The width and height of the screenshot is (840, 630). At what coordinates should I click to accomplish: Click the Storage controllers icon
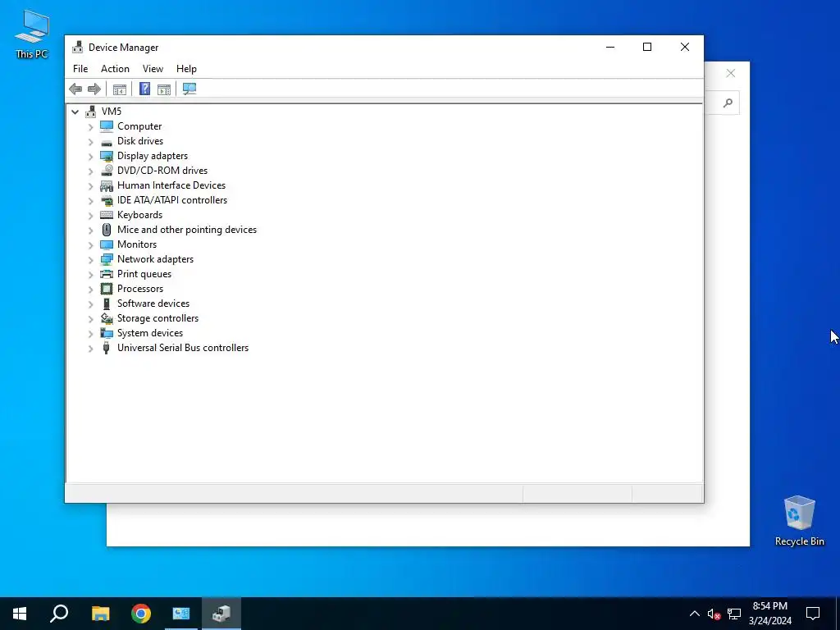click(x=107, y=318)
